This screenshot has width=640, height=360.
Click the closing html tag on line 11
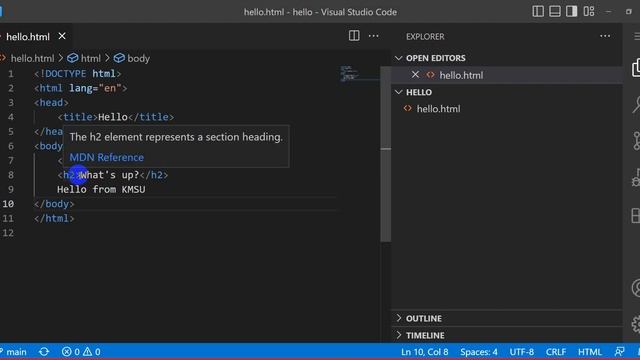tap(54, 218)
